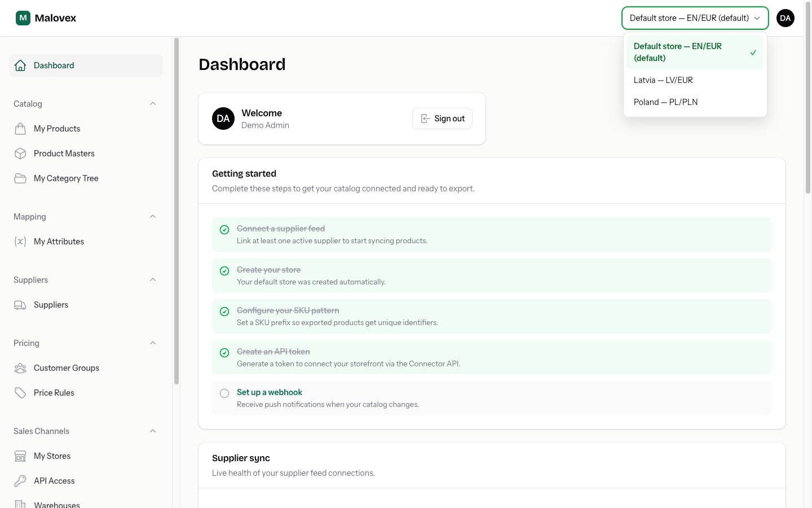Click the My Products bag icon
Image resolution: width=812 pixels, height=508 pixels.
(20, 129)
